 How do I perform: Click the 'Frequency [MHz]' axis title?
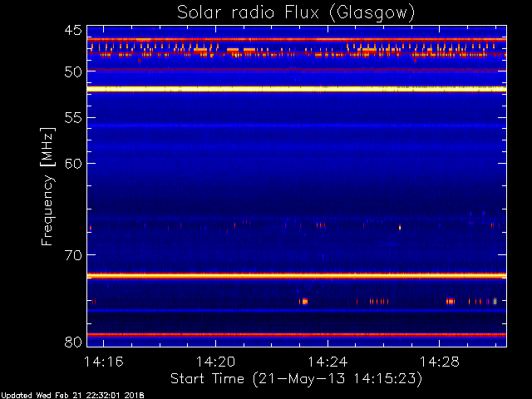(47, 186)
